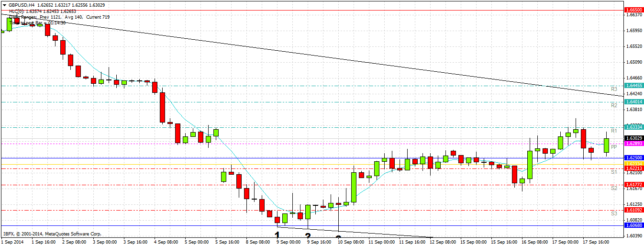
Task: Click the black 1.63029 current price tag
Action: coord(634,138)
